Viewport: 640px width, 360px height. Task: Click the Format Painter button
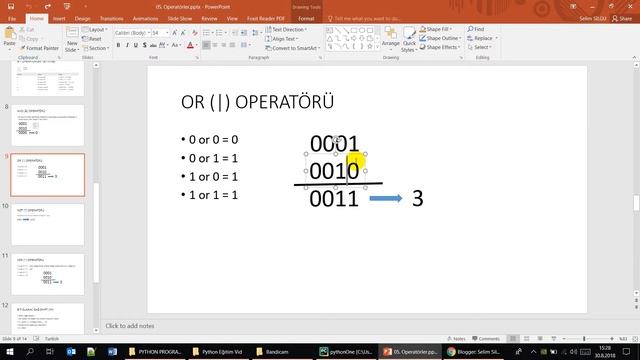click(x=40, y=48)
